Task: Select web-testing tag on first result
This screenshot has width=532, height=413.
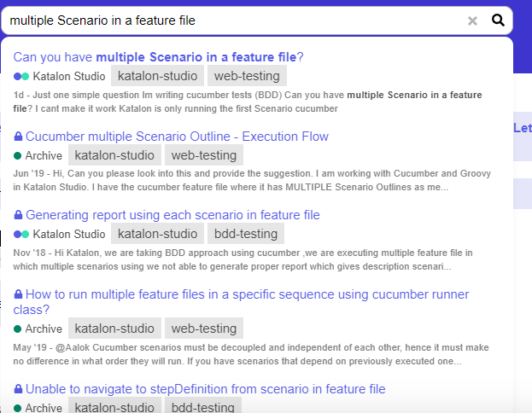Action: 246,77
